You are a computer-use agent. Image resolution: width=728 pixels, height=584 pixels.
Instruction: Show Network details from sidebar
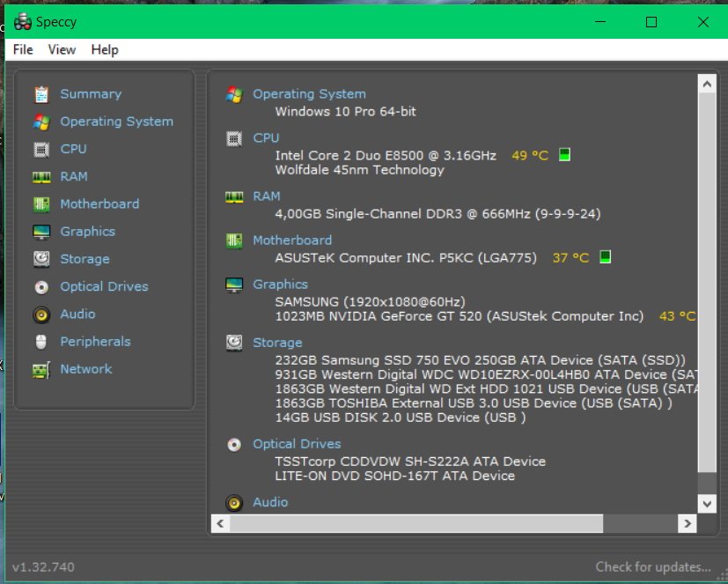[x=86, y=369]
